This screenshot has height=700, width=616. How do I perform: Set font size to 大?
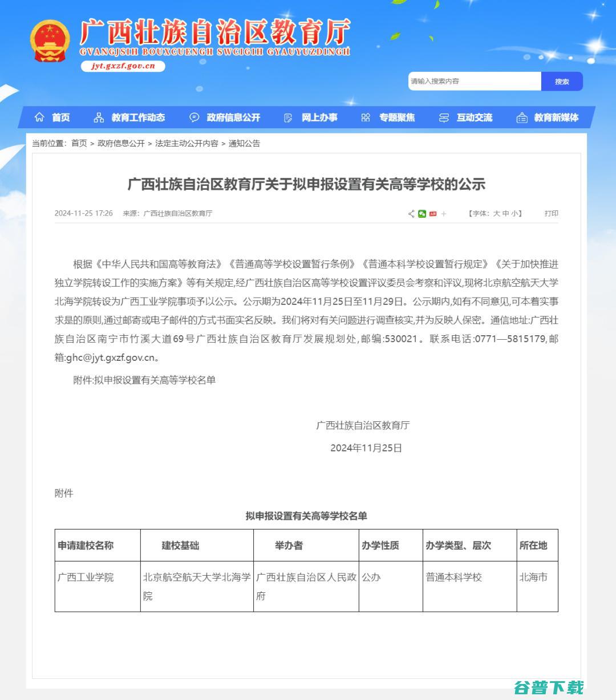tap(496, 214)
